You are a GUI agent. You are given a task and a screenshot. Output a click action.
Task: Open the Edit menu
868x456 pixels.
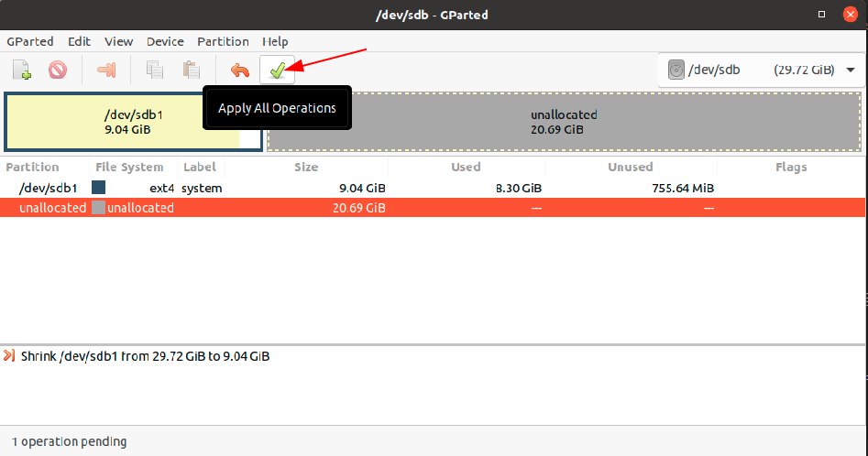pyautogui.click(x=79, y=41)
